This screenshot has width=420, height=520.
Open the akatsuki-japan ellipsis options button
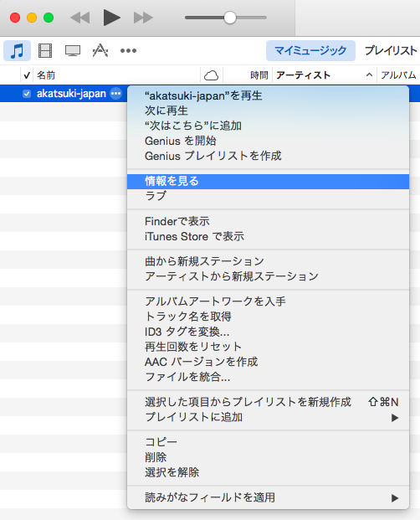coord(116,94)
